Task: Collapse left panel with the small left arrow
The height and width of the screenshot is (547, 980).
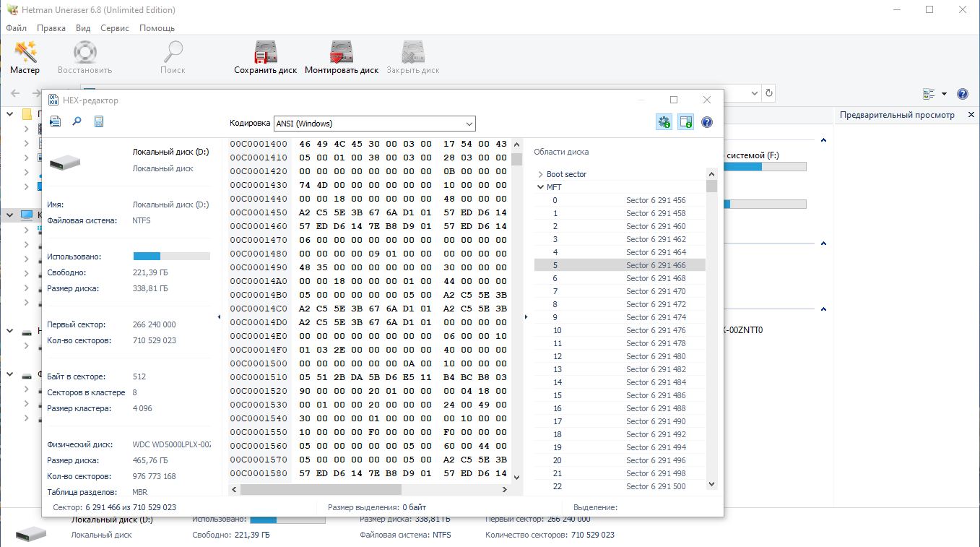Action: click(x=219, y=316)
